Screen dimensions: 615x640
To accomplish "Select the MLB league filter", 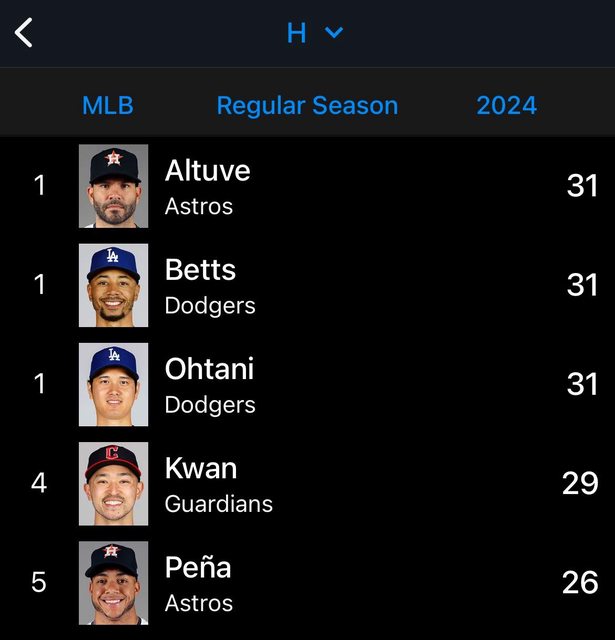I will coord(107,105).
